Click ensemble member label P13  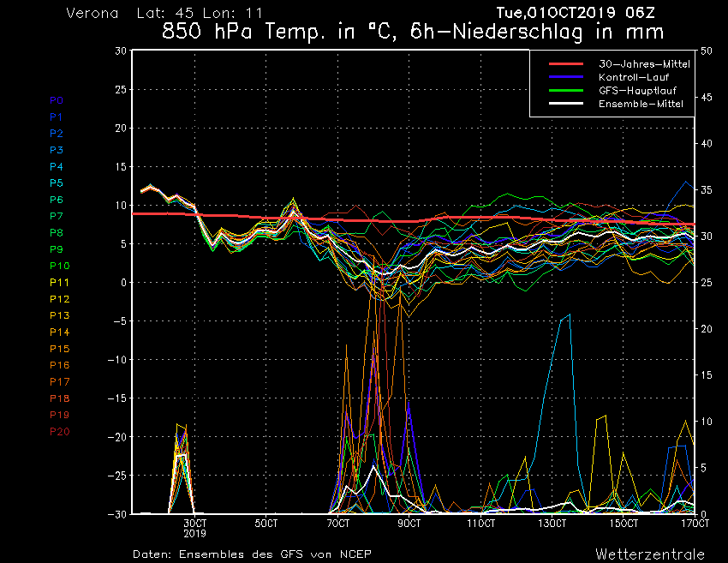click(59, 315)
